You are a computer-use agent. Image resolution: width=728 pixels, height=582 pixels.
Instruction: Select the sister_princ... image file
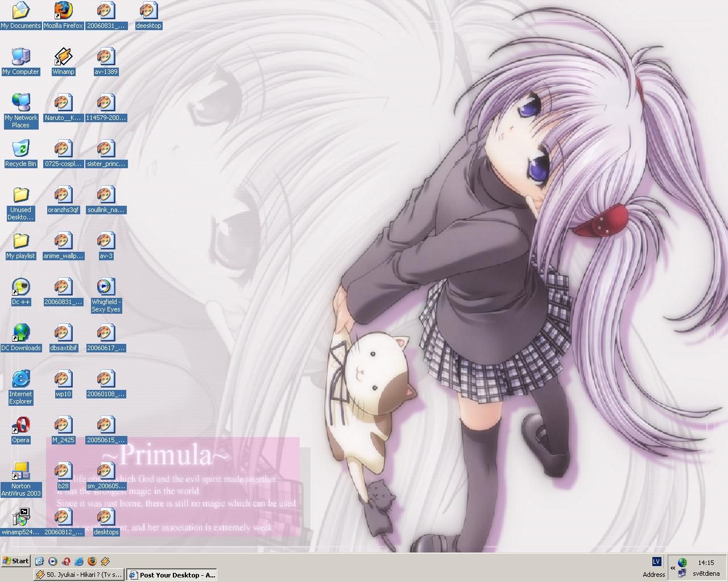(106, 153)
